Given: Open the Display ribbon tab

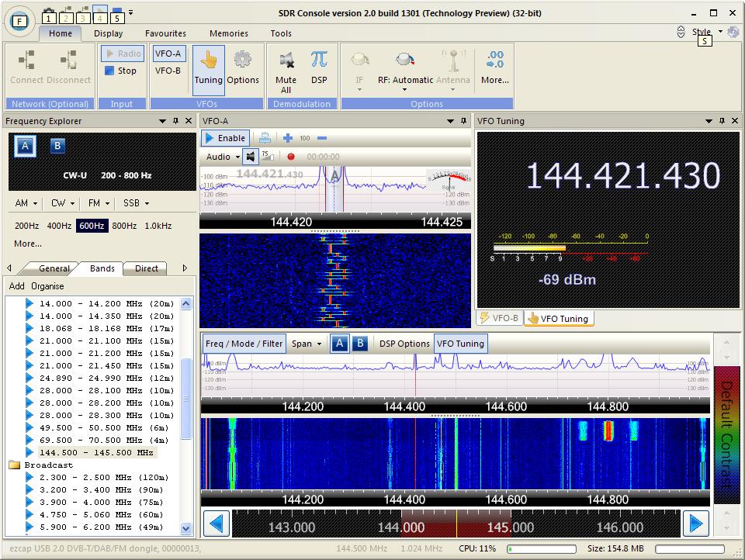Looking at the screenshot, I should click(109, 33).
